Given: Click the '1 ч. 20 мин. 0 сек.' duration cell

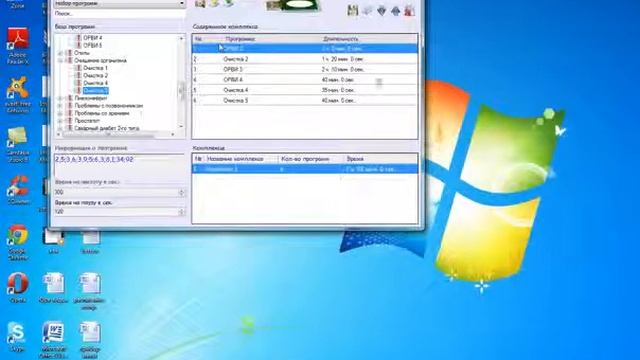Looking at the screenshot, I should [342, 59].
